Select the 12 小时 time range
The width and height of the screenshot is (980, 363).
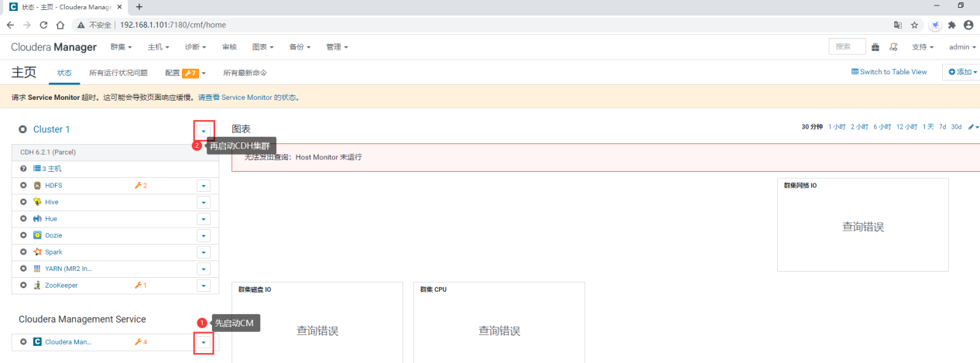pos(906,127)
